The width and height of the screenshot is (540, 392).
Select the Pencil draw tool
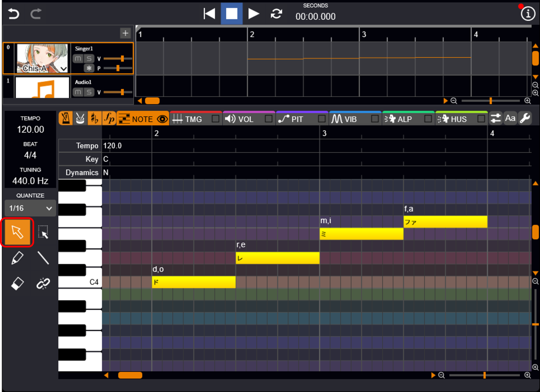(x=17, y=258)
